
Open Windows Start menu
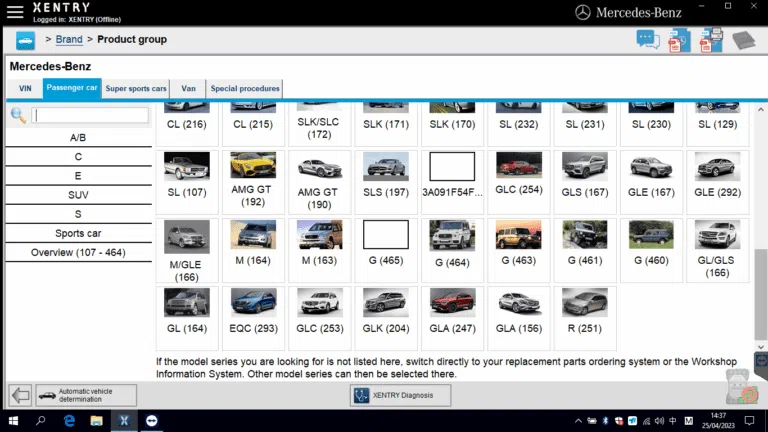click(13, 421)
